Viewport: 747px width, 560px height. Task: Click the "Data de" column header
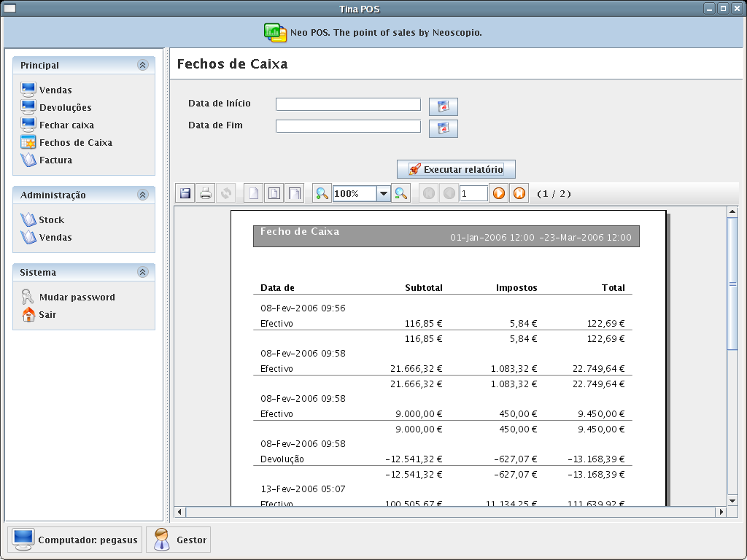coord(277,287)
